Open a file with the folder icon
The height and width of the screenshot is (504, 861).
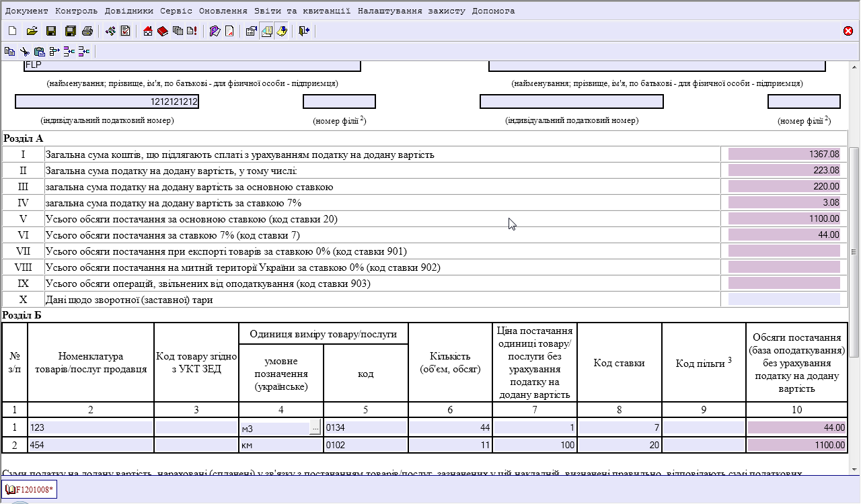pos(31,31)
